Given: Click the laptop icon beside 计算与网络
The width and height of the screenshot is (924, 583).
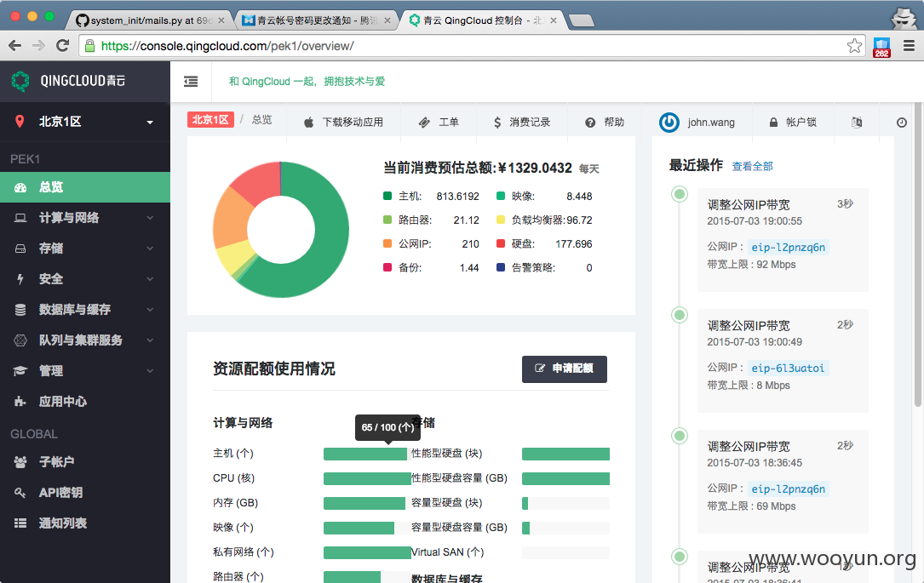Looking at the screenshot, I should coord(20,218).
